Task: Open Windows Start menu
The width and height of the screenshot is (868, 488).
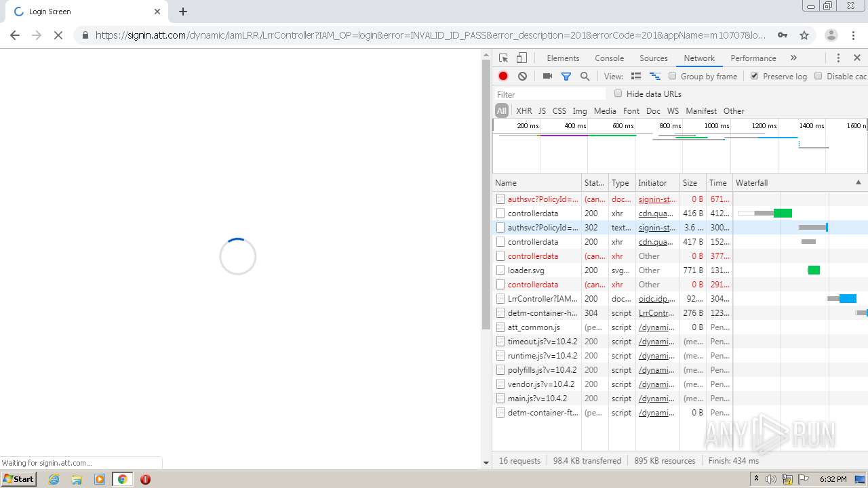Action: (19, 479)
